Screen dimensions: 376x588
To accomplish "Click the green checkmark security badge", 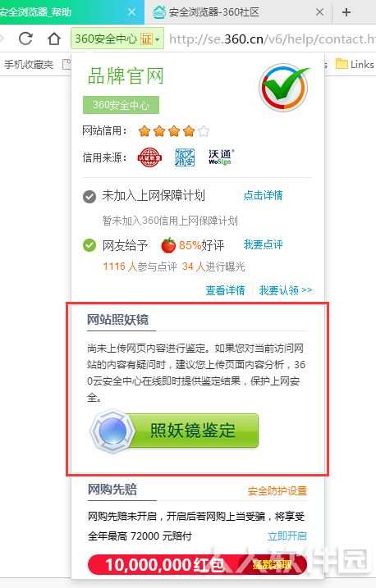I will pos(284,87).
